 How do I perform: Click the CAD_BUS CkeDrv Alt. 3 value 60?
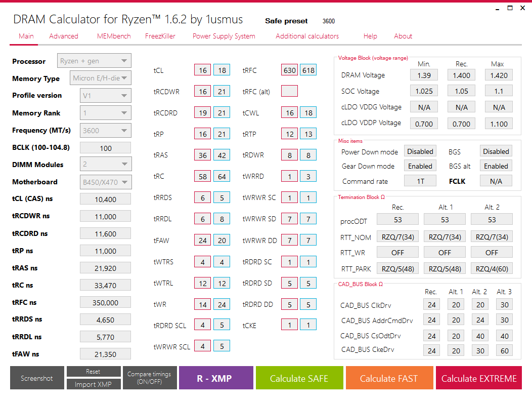(505, 350)
